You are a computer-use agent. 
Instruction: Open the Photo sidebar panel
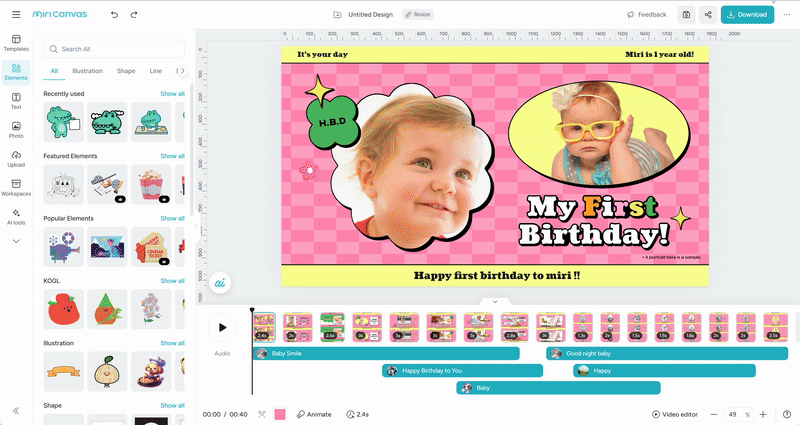16,129
